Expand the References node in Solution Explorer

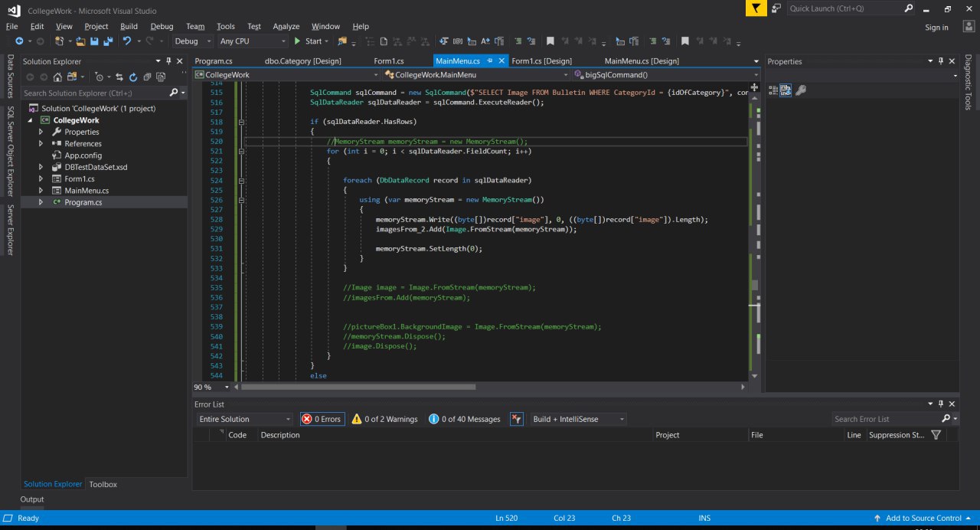(x=41, y=143)
